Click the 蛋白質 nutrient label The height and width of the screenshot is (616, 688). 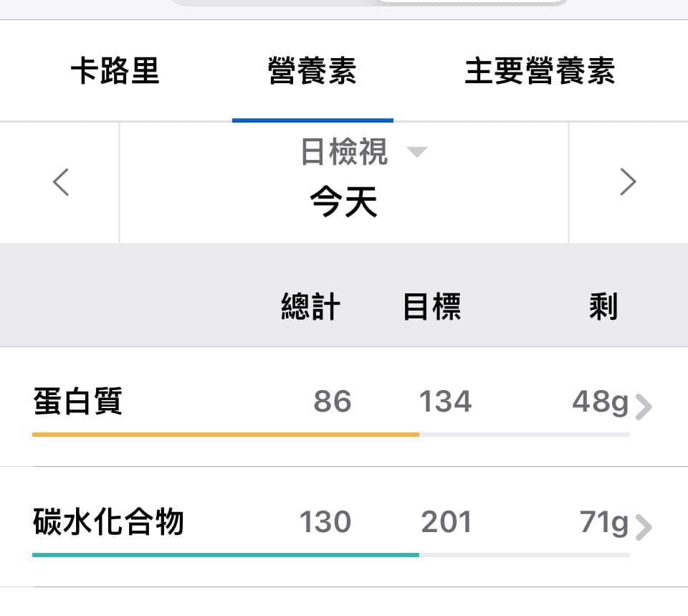point(77,402)
